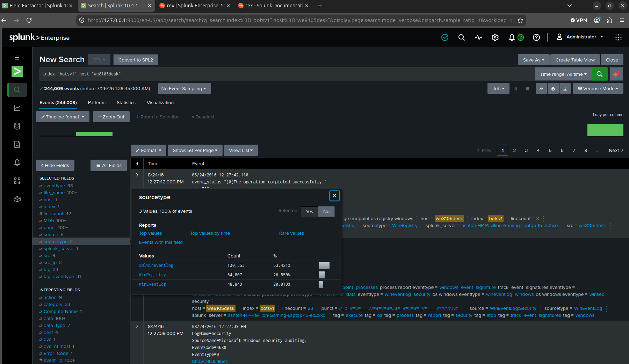Share the search job arrow icon

coord(541,89)
